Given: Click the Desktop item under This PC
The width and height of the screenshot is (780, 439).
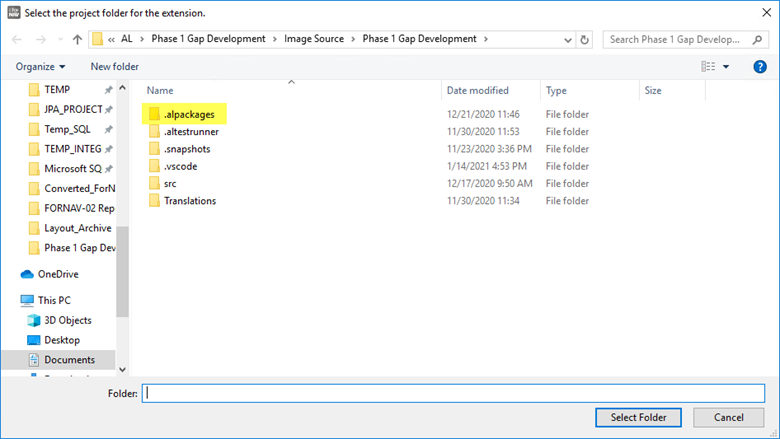Looking at the screenshot, I should coord(62,340).
